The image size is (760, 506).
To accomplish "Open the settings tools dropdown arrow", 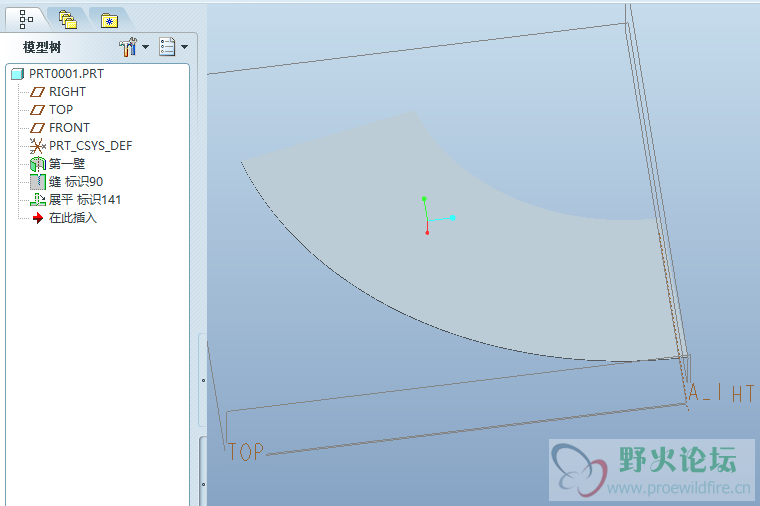I will click(x=145, y=47).
